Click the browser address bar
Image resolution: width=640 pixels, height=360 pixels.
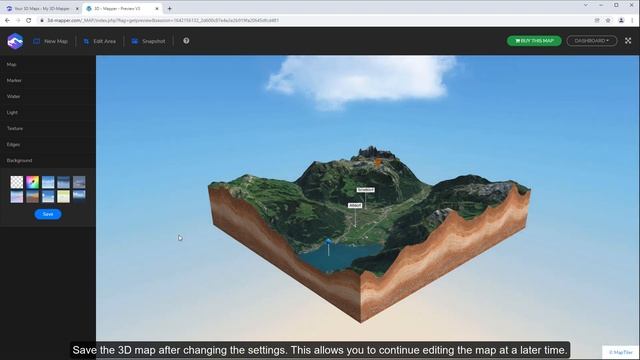[314, 20]
